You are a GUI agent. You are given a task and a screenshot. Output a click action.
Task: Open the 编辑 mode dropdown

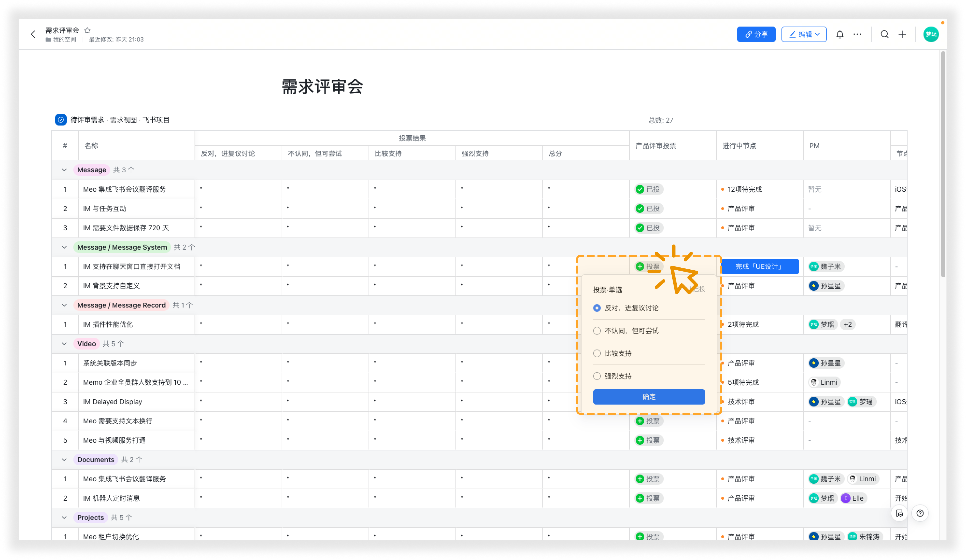tap(804, 35)
